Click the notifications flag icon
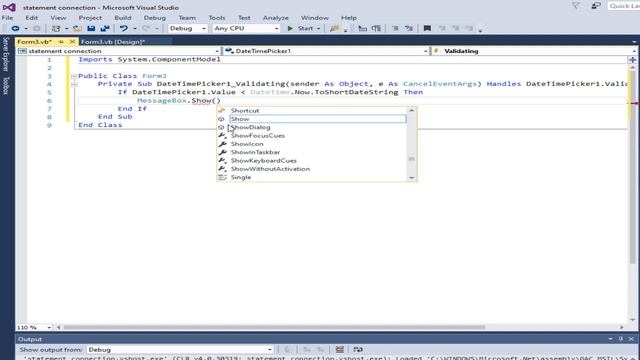640x360 pixels. (575, 6)
